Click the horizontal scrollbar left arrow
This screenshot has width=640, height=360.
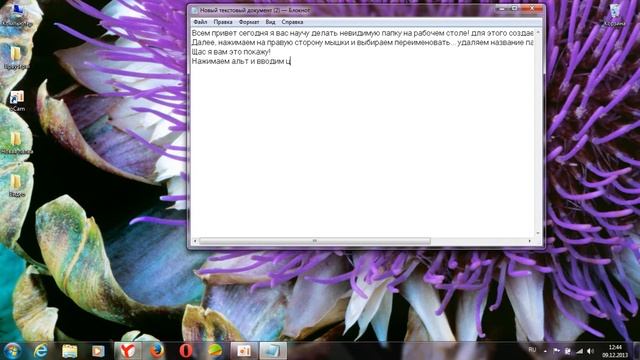(195, 241)
